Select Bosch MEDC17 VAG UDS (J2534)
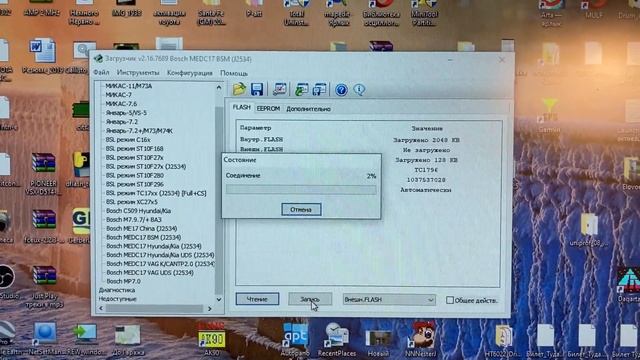Image resolution: width=640 pixels, height=360 pixels. coord(150,273)
